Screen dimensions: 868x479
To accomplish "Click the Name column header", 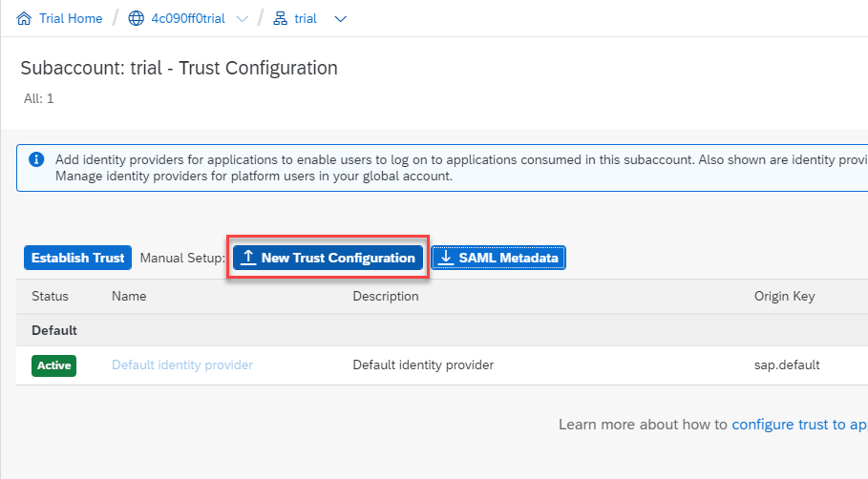I will click(129, 297).
